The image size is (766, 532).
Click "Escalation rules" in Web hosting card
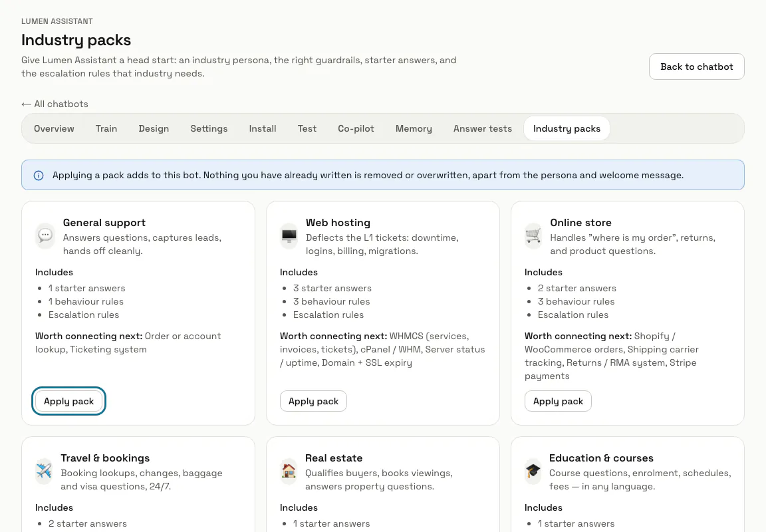(328, 315)
